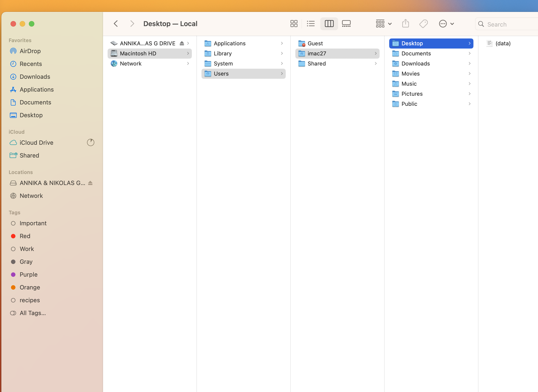Eject ANNIKA & NIKOLAS drive in sidebar
The width and height of the screenshot is (538, 392).
[x=90, y=183]
